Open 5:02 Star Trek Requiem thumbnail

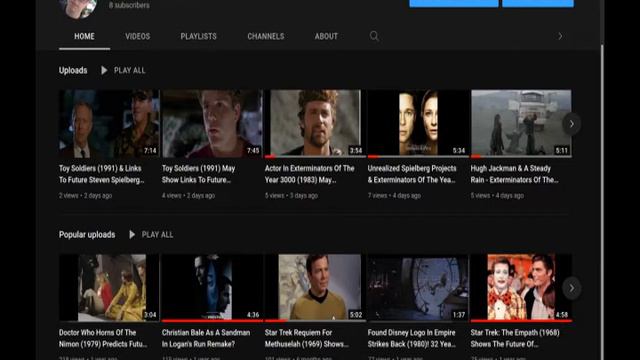point(315,288)
